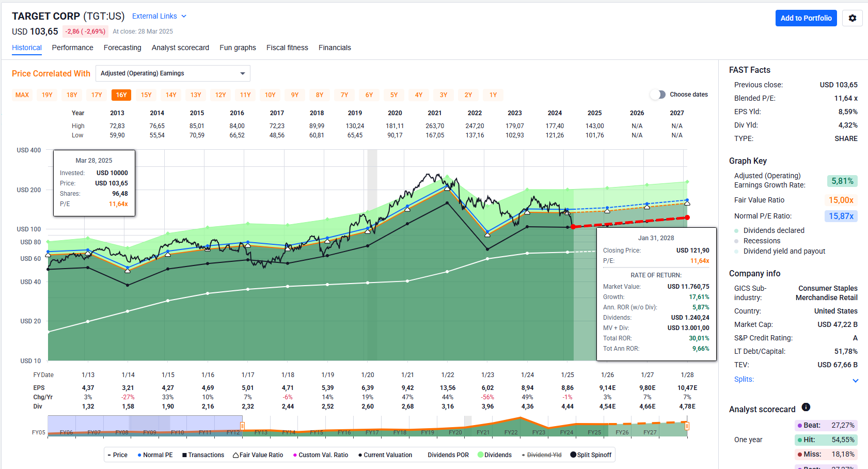Click the red Jan 2028 forecast endpoint
868x469 pixels.
687,217
